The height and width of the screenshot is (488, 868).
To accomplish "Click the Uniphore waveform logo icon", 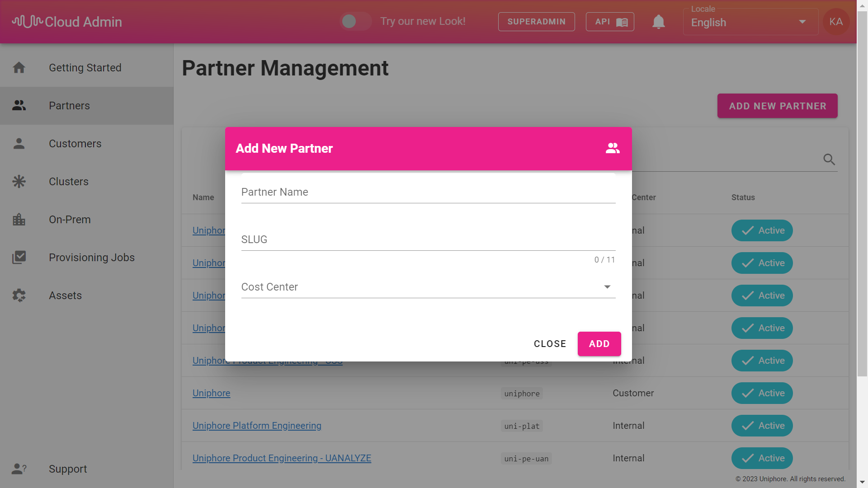I will point(27,21).
